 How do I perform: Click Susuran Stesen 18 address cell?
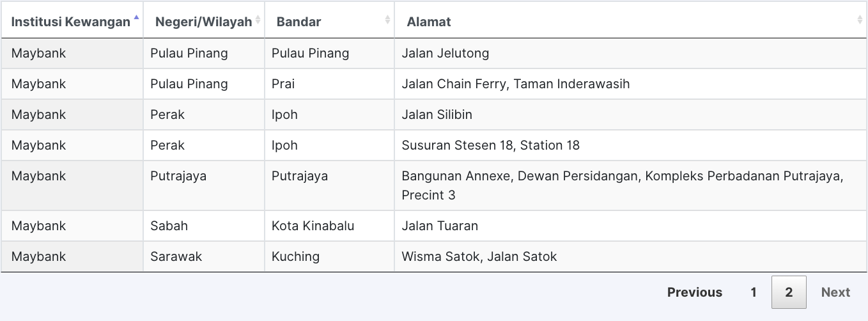click(x=490, y=145)
